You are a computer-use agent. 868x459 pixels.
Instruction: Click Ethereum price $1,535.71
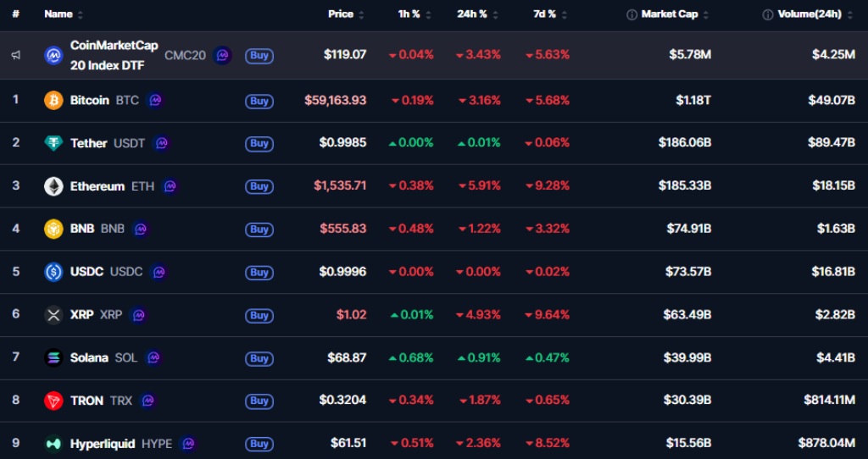coord(340,185)
